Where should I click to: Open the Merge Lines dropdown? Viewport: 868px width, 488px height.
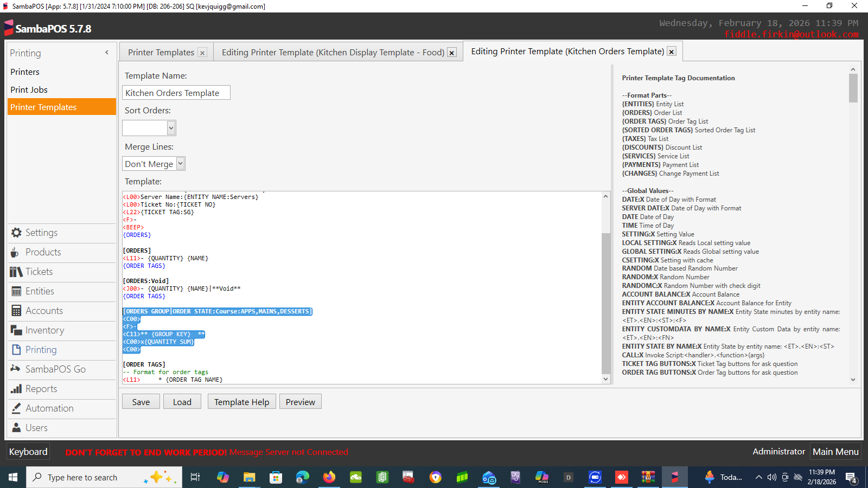pos(180,164)
